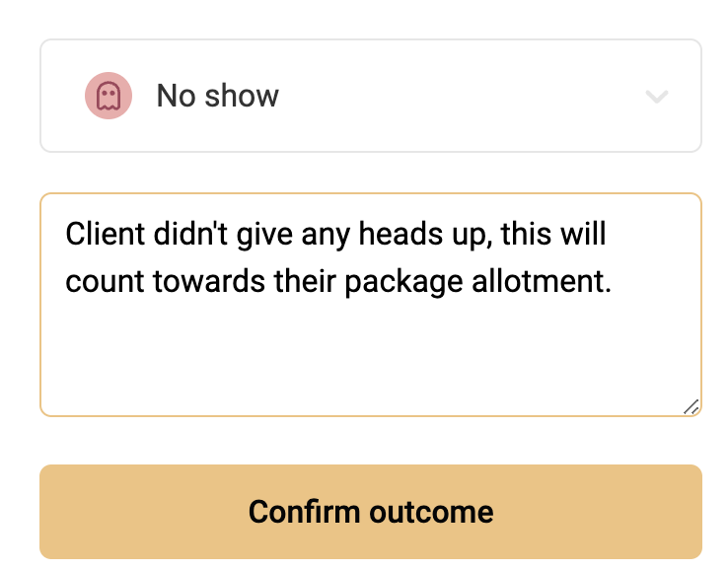Click the pink ghost No show icon

click(109, 96)
